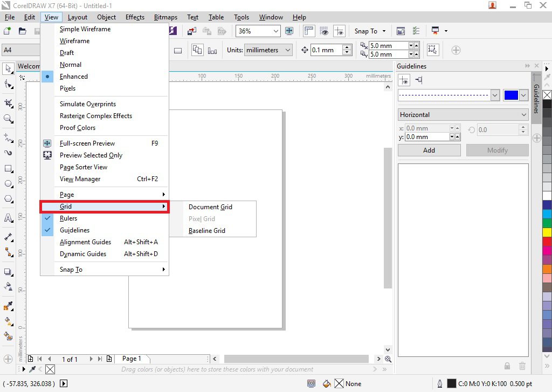Open the Options dialog icon

[416, 31]
